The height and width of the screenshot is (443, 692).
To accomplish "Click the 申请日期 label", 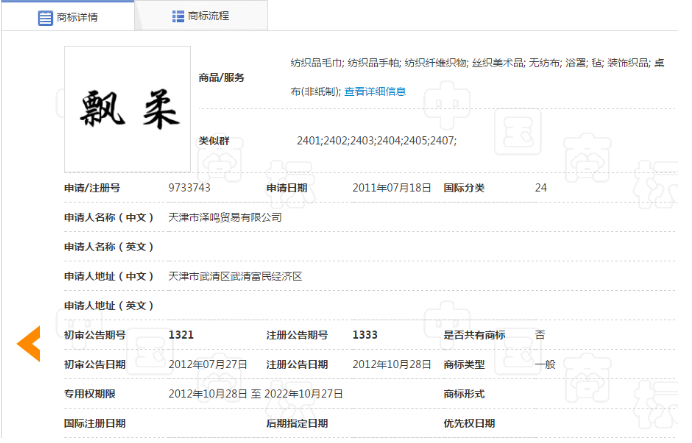I will (286, 188).
